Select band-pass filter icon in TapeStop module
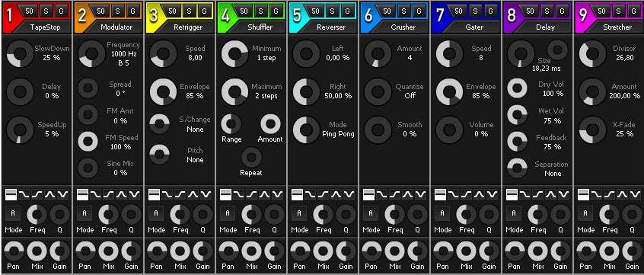The width and height of the screenshot is (644, 275). click(50, 194)
